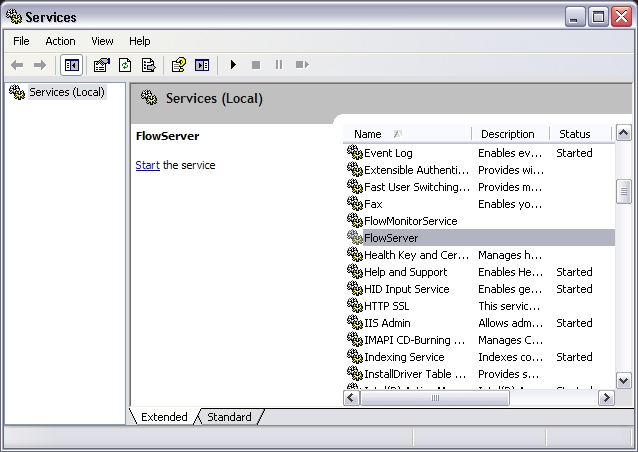
Task: Switch to the Standard tab
Action: coord(229,417)
